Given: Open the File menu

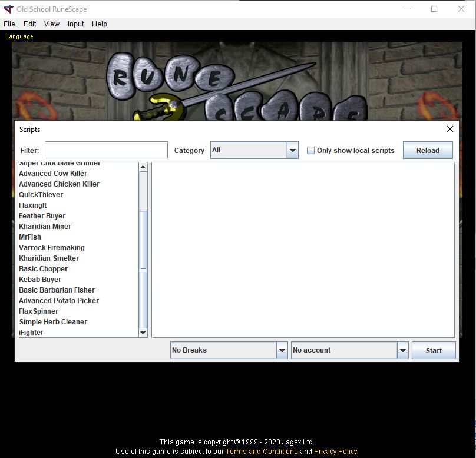Looking at the screenshot, I should click(x=9, y=24).
